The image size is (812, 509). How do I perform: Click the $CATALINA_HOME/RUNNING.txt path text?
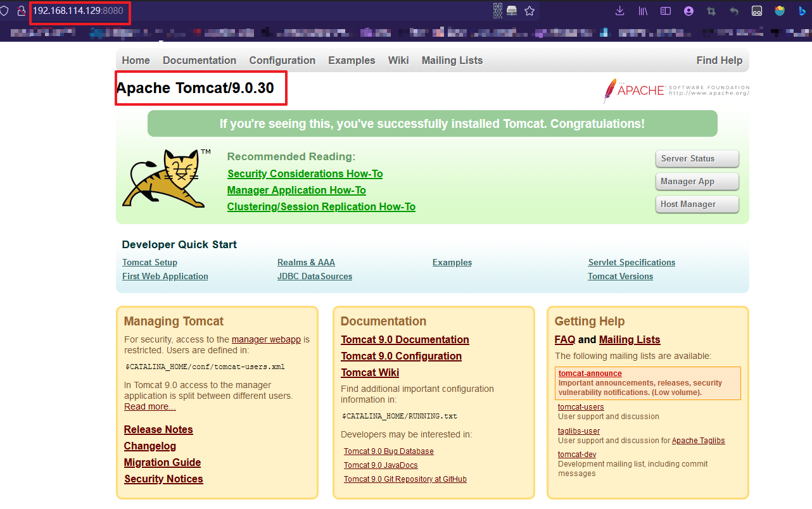400,417
